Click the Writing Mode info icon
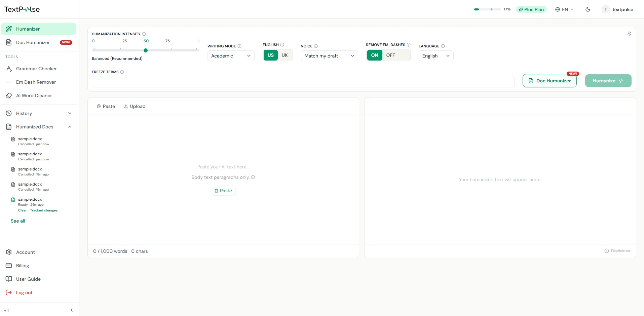Image resolution: width=644 pixels, height=316 pixels. (x=239, y=46)
